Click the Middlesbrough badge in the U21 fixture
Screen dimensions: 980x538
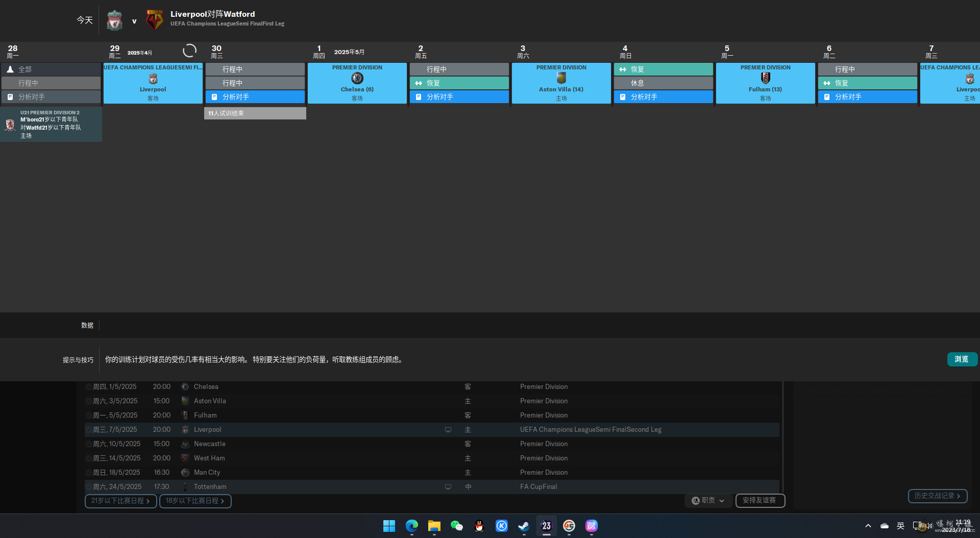click(x=10, y=124)
